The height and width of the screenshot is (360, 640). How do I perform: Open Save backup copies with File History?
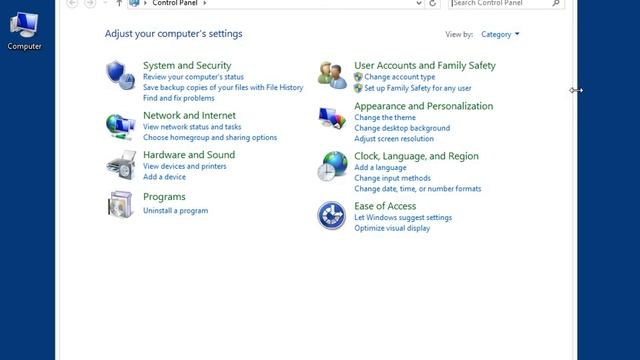tap(223, 87)
